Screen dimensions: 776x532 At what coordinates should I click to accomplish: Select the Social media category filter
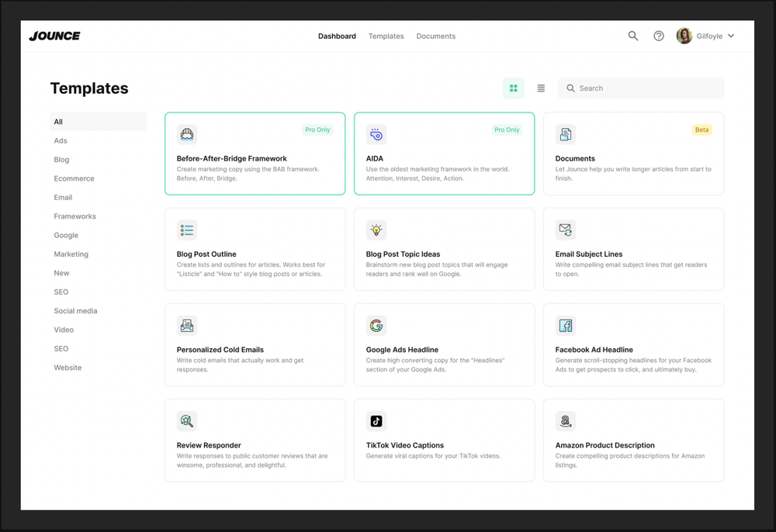(x=75, y=310)
